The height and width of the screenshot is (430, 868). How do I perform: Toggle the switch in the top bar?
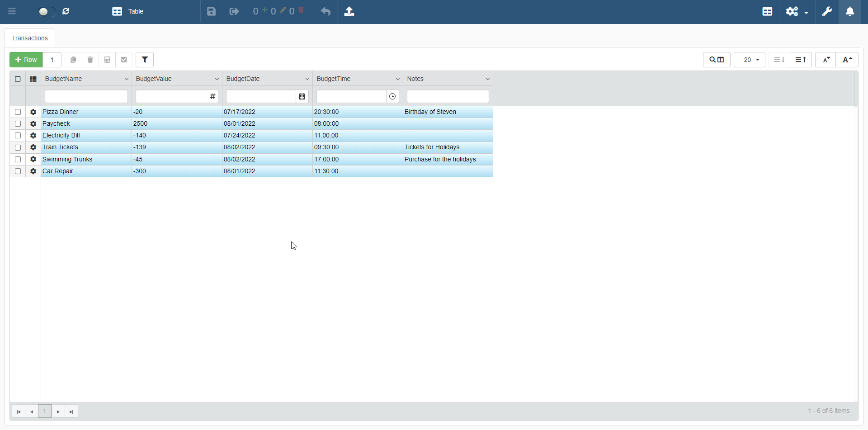pos(46,12)
